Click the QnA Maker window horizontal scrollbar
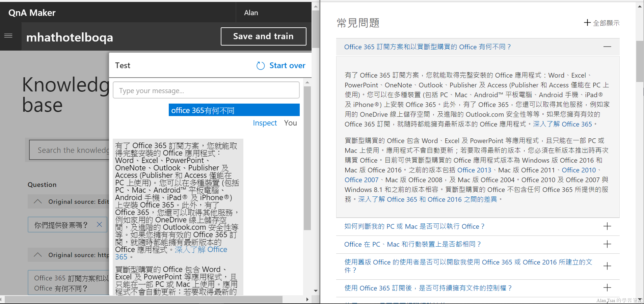Viewport: 644px width, 304px height. (143, 299)
